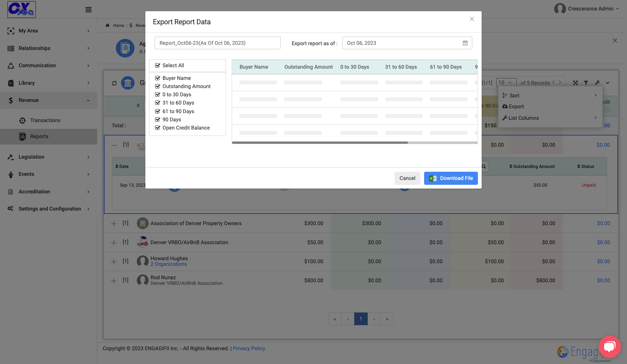Viewport: 627px width, 364px height.
Task: Click the Download File button
Action: [x=451, y=178]
